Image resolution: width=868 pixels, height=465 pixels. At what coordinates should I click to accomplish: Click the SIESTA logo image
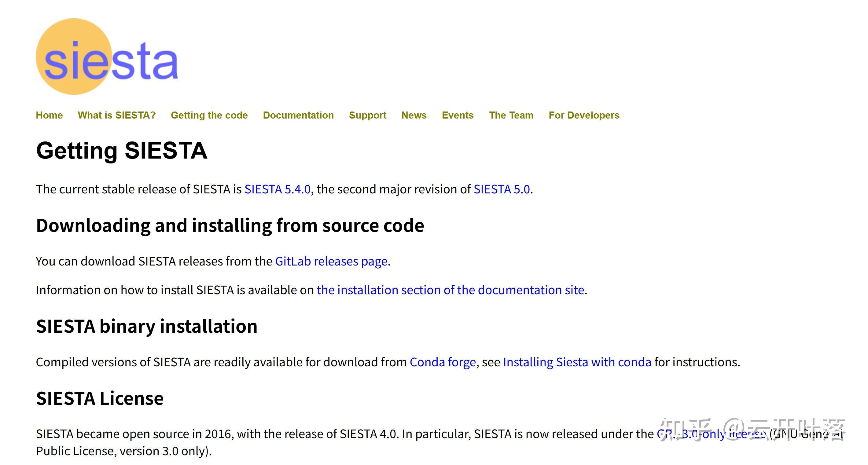(107, 57)
